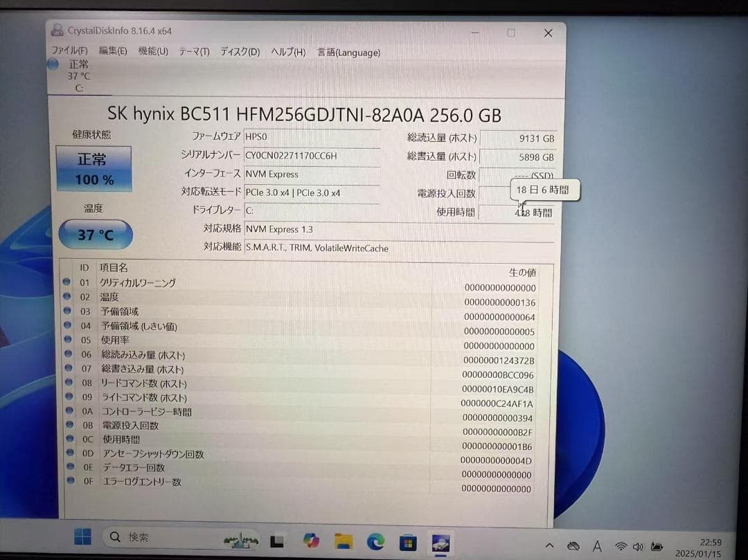
Task: Click the 正常 100% health status button
Action: [93, 168]
